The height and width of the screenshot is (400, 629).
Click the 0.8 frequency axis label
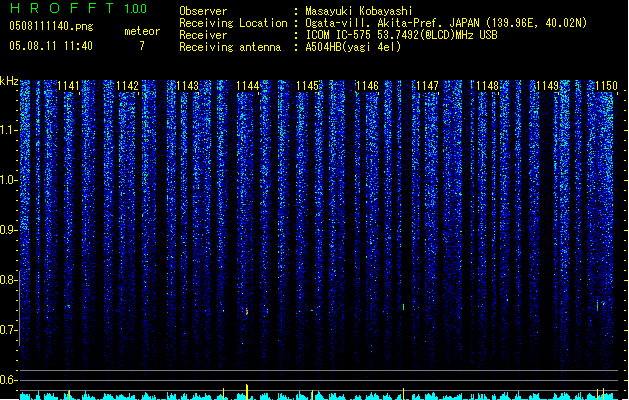coord(8,280)
